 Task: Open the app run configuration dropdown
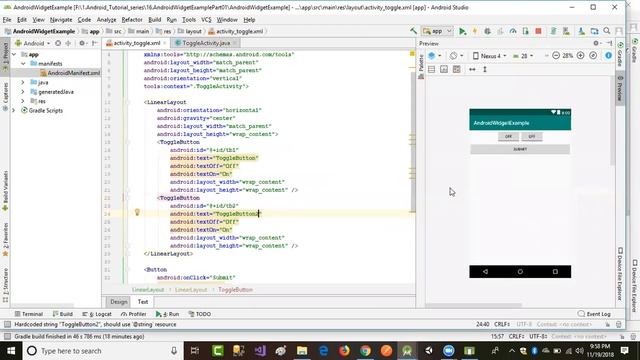click(438, 31)
